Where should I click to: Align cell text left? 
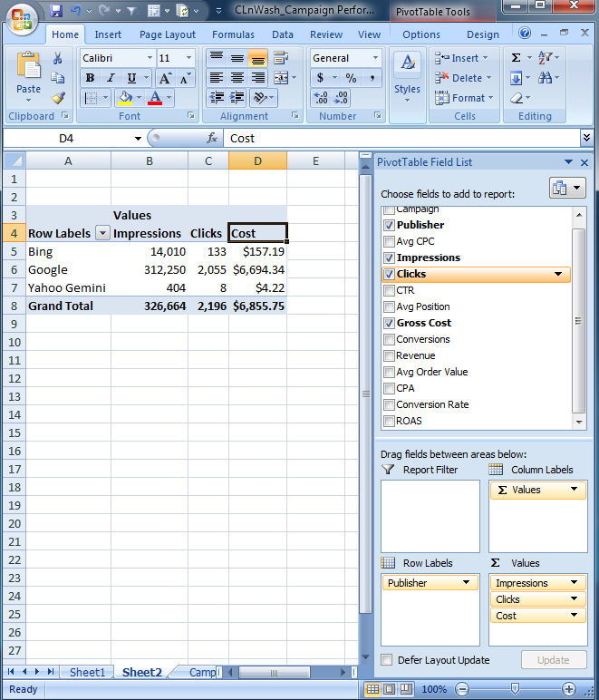tap(217, 78)
